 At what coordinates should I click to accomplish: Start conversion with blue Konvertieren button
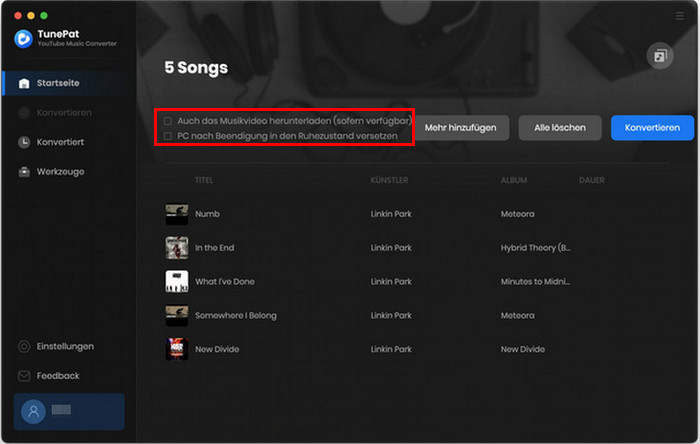tap(652, 128)
